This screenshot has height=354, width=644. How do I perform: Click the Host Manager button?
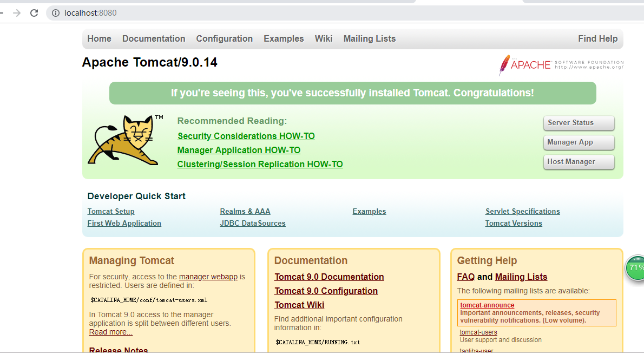pyautogui.click(x=579, y=162)
